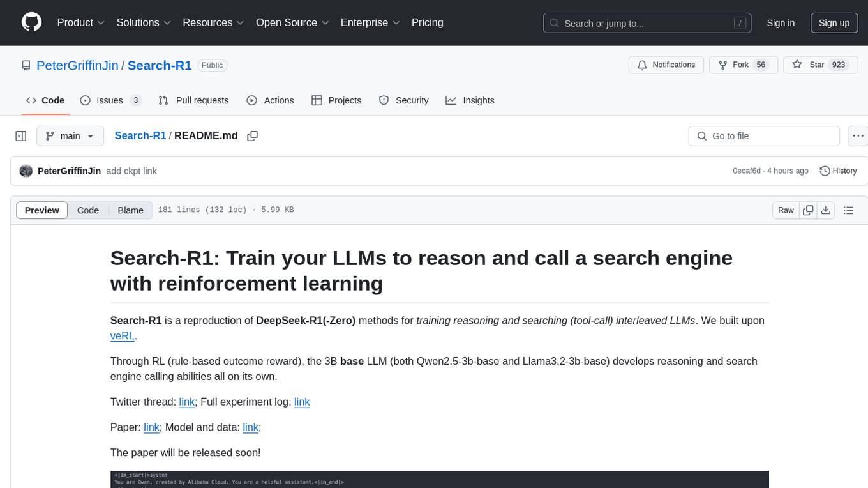Switch to the Security tab
The image size is (868, 488).
(x=403, y=100)
